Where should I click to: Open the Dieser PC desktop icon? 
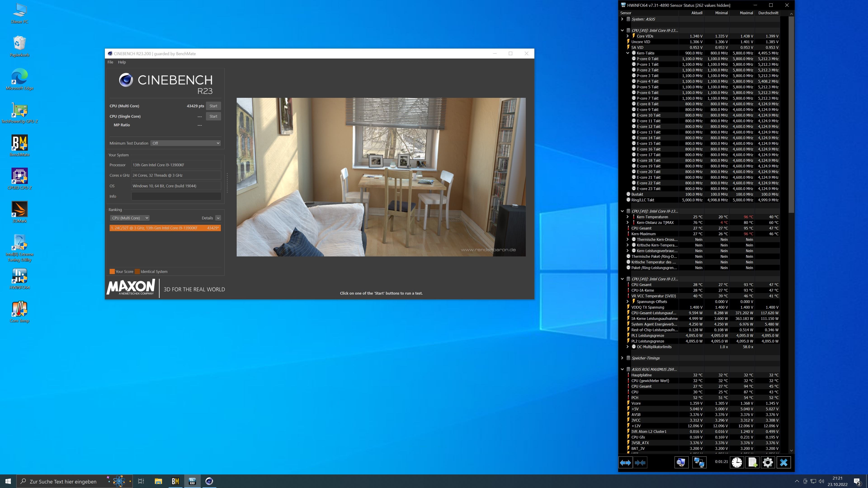point(19,14)
